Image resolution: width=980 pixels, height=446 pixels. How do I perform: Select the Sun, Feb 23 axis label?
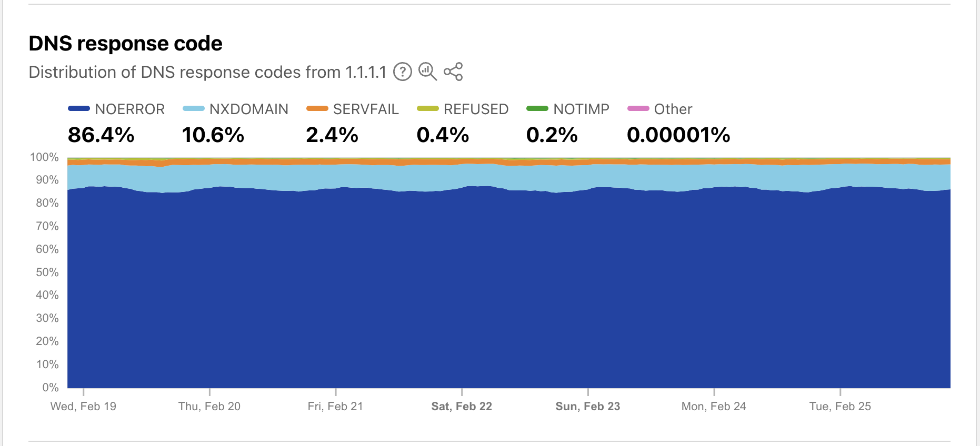point(588,406)
